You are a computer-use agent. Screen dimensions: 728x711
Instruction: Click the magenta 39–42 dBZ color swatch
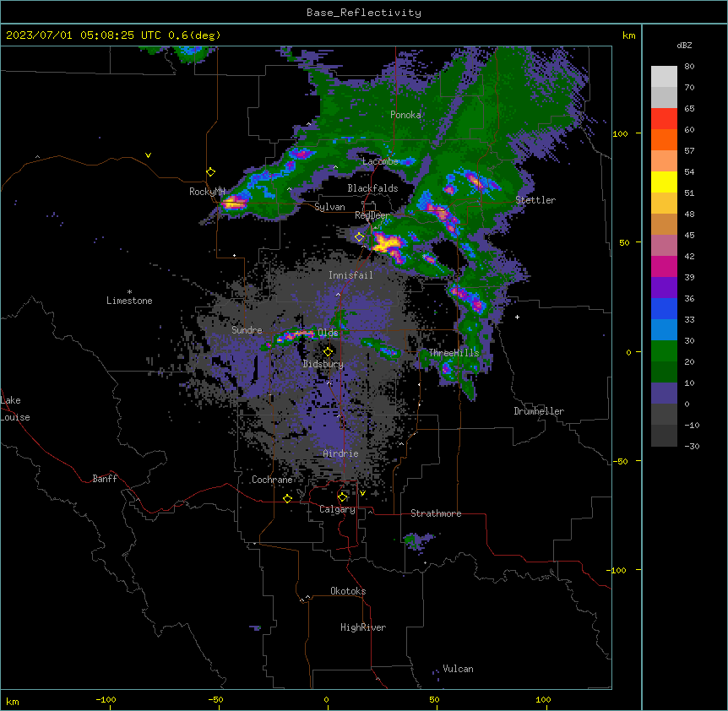click(x=664, y=267)
